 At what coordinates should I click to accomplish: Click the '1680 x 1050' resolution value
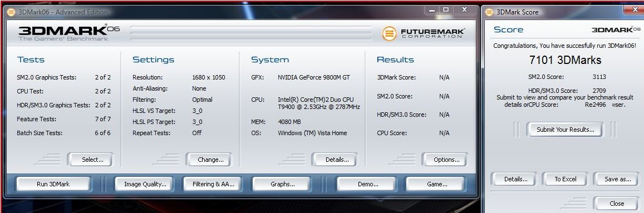[209, 77]
